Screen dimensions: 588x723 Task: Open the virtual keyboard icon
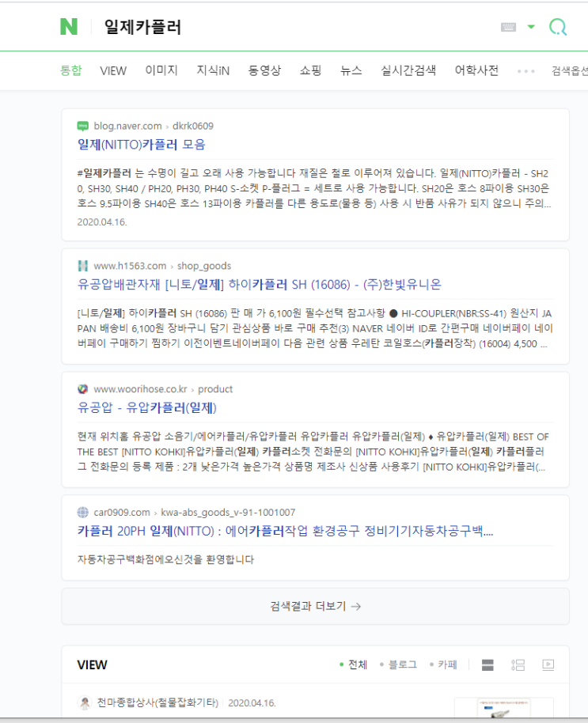pos(508,27)
